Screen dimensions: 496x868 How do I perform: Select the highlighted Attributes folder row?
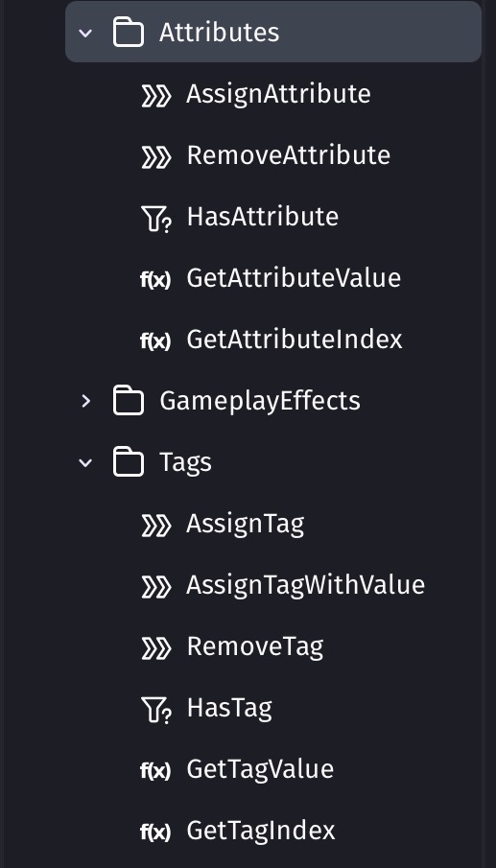pyautogui.click(x=273, y=32)
